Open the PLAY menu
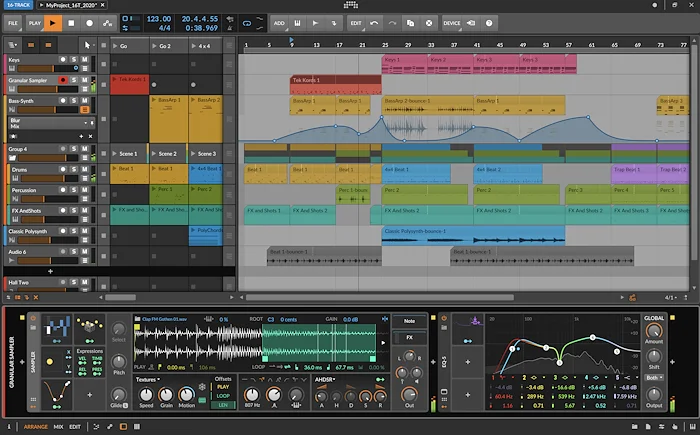The height and width of the screenshot is (435, 700). click(34, 23)
